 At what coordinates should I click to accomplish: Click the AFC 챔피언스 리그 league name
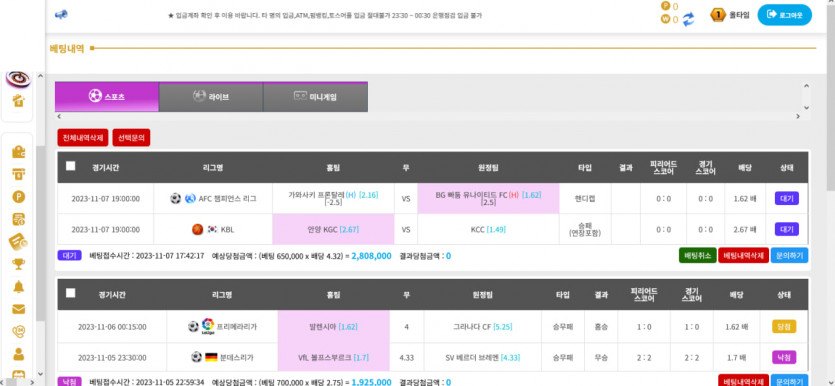pos(227,199)
